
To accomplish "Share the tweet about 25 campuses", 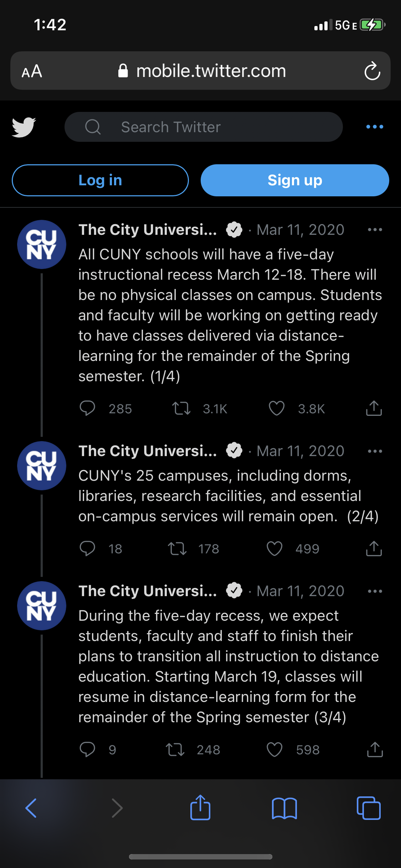I will point(374,548).
